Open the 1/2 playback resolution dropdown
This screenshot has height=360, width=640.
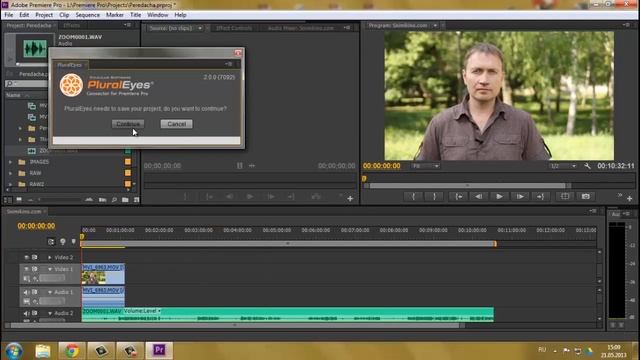563,166
